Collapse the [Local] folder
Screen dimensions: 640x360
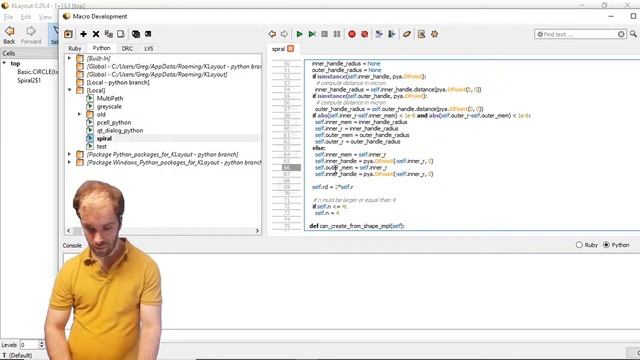click(x=69, y=90)
